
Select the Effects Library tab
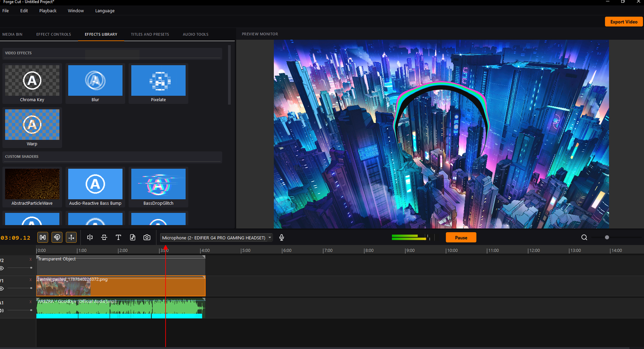click(x=101, y=34)
